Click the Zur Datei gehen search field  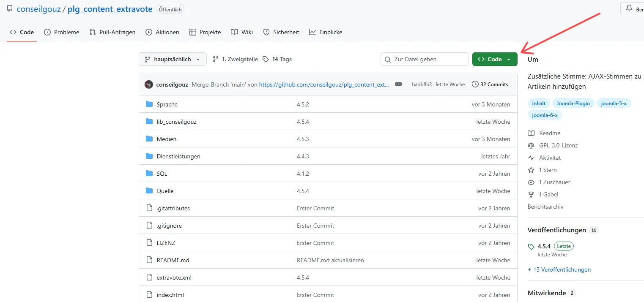425,60
